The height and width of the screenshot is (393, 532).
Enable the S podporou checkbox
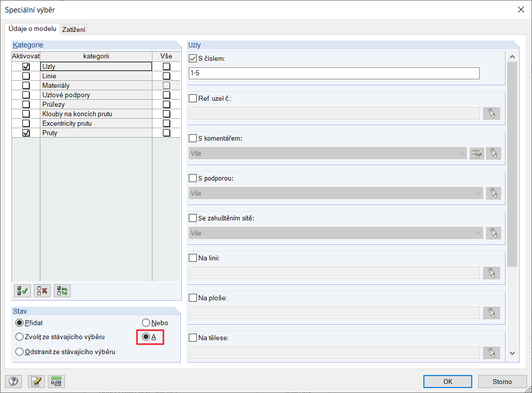(193, 178)
